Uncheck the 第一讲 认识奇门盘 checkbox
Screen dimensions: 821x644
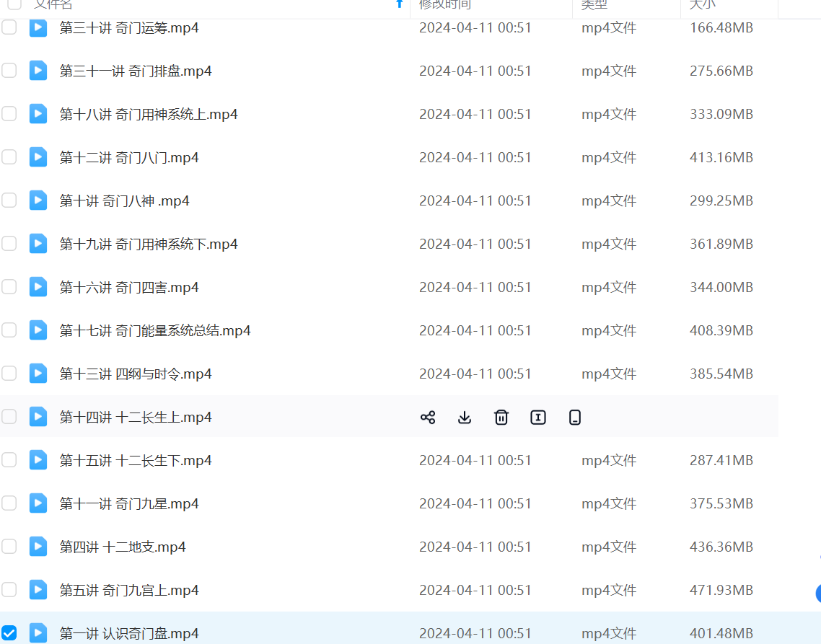9,633
